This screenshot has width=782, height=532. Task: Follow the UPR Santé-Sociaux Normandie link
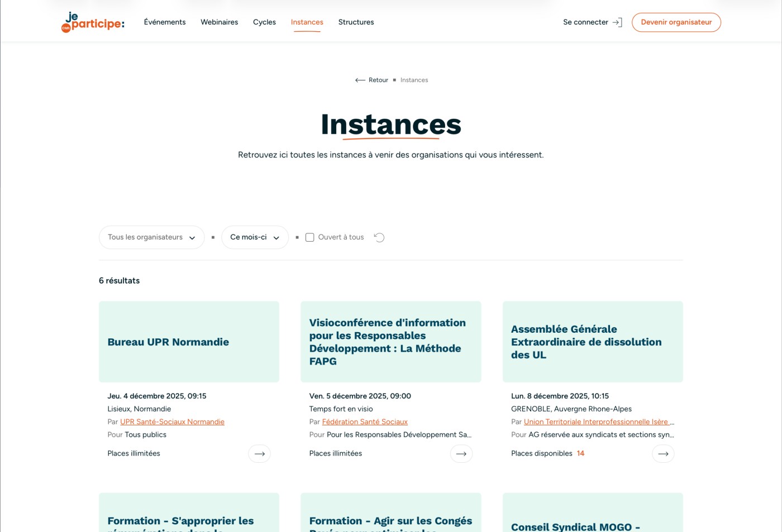(172, 422)
